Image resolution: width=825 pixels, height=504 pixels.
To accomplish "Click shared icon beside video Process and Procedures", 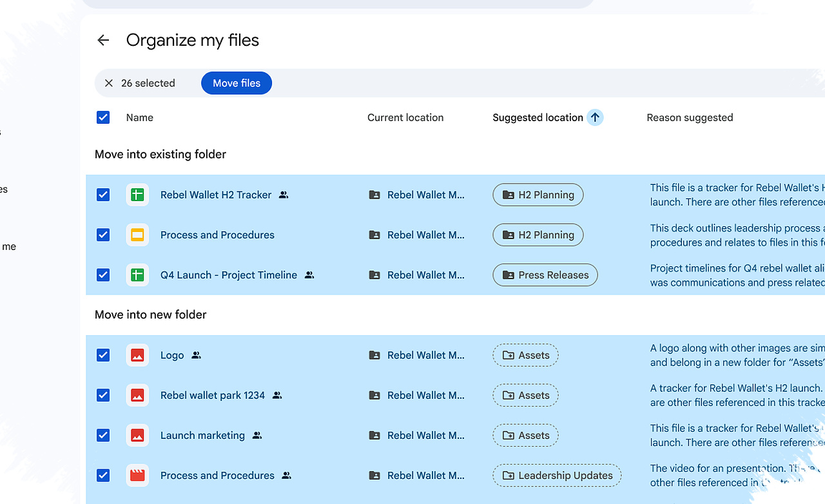I will (x=287, y=475).
